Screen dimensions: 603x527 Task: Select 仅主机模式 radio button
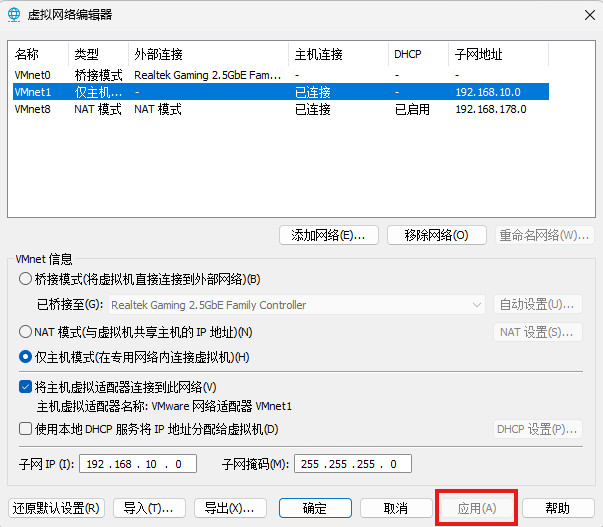[26, 357]
